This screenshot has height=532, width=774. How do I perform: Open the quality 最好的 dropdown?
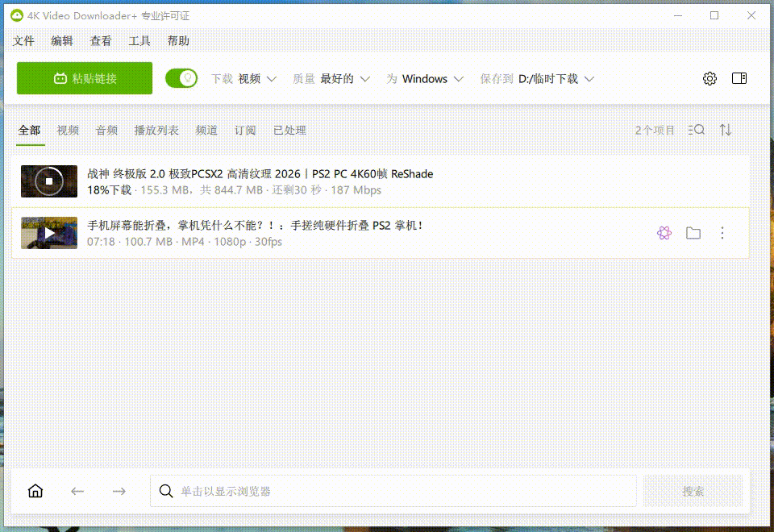pos(331,79)
